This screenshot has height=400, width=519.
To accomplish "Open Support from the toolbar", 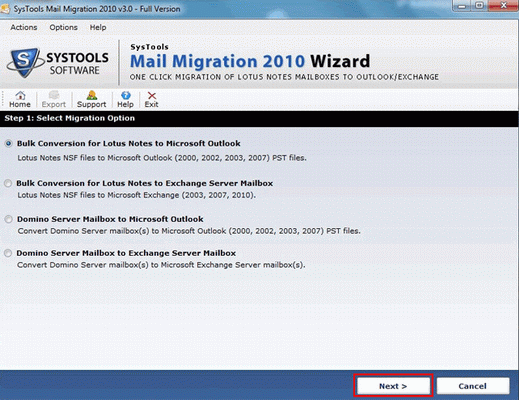I will click(x=91, y=99).
